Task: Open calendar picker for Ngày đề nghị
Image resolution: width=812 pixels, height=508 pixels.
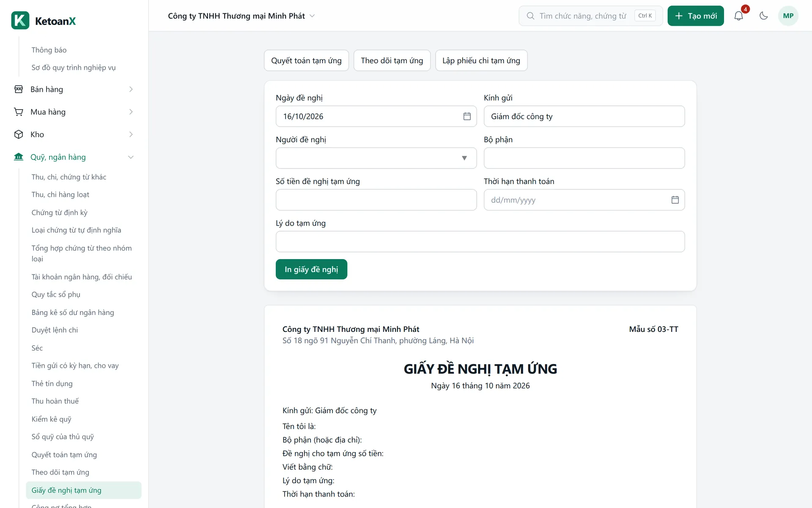Action: 467,116
